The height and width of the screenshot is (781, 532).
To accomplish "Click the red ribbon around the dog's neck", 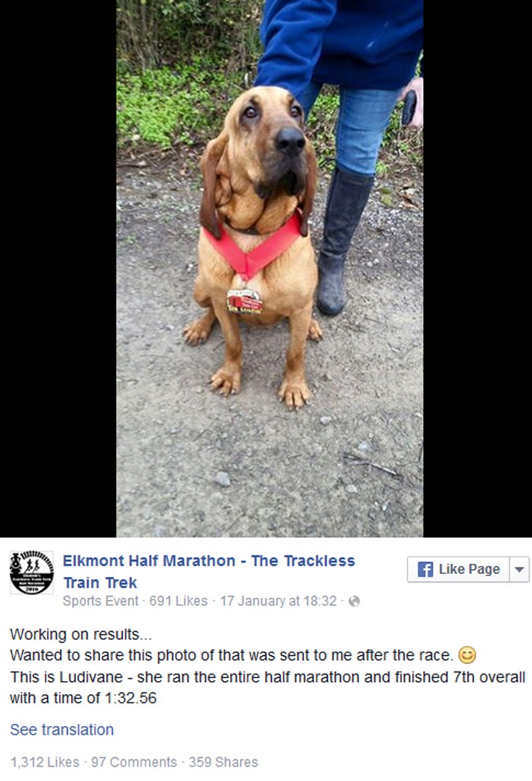I will coord(253,247).
